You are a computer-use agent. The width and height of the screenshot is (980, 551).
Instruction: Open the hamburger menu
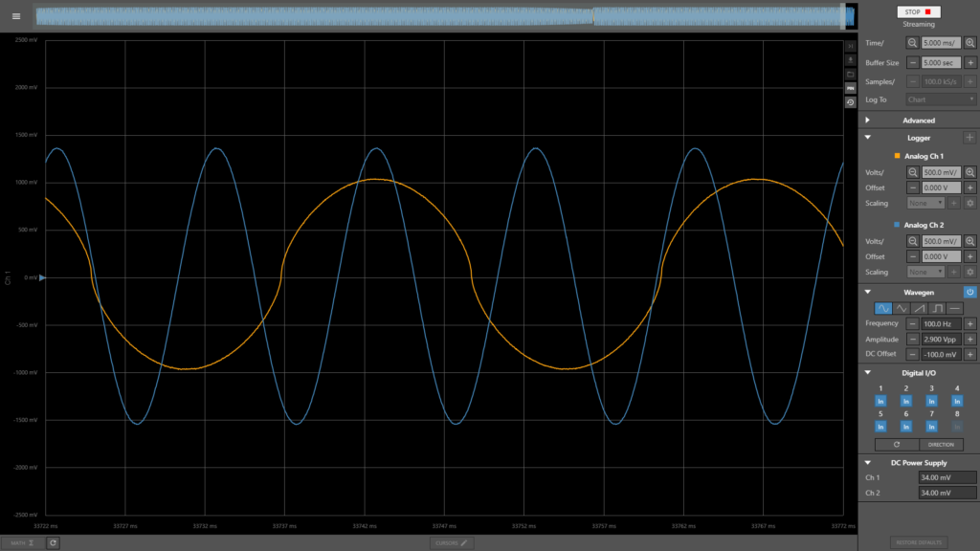[x=16, y=16]
